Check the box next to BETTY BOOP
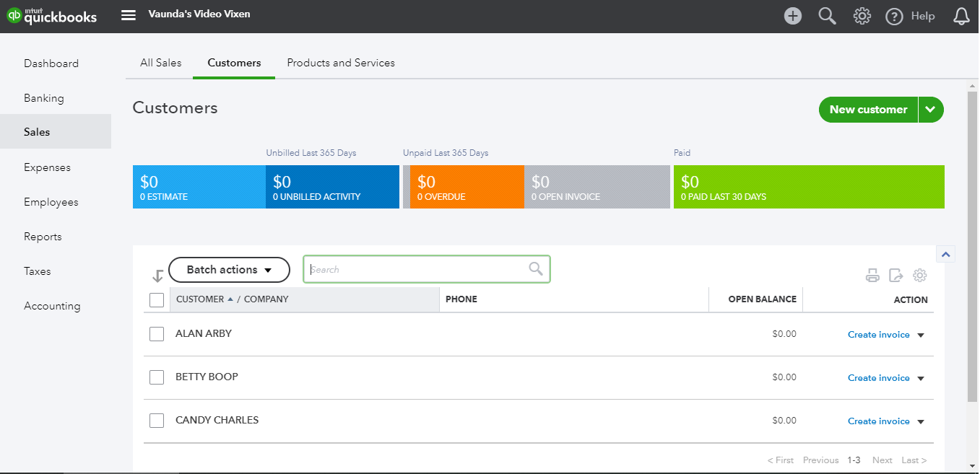The image size is (980, 474). click(157, 377)
